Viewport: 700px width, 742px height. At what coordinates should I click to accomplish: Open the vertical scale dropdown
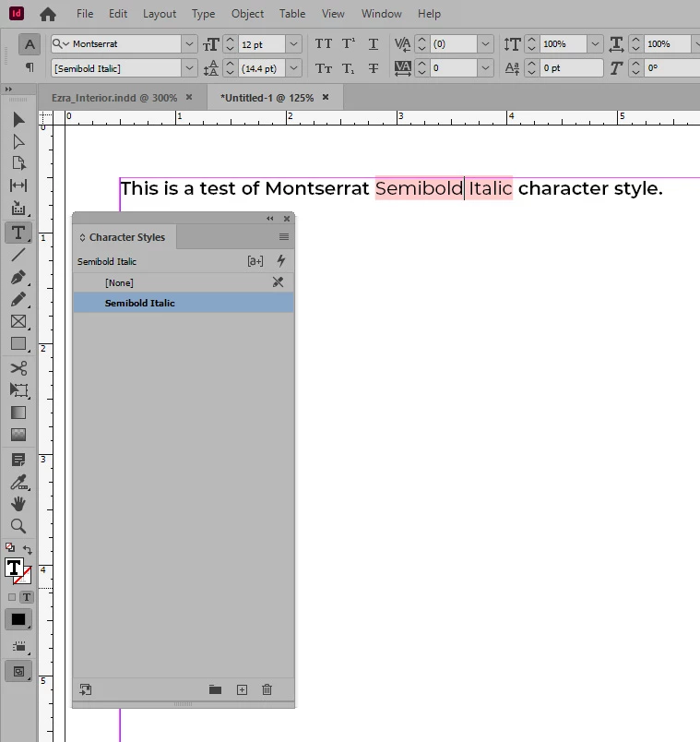(x=596, y=44)
